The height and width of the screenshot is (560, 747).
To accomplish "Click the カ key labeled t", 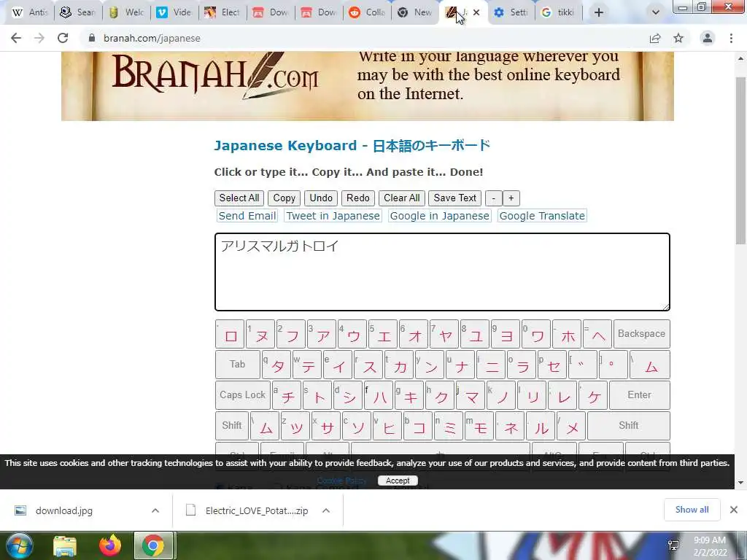I will tap(398, 365).
